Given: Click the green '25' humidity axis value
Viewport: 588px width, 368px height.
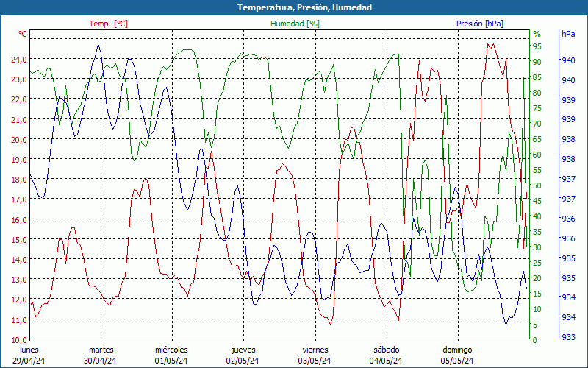Looking at the screenshot, I should point(537,263).
